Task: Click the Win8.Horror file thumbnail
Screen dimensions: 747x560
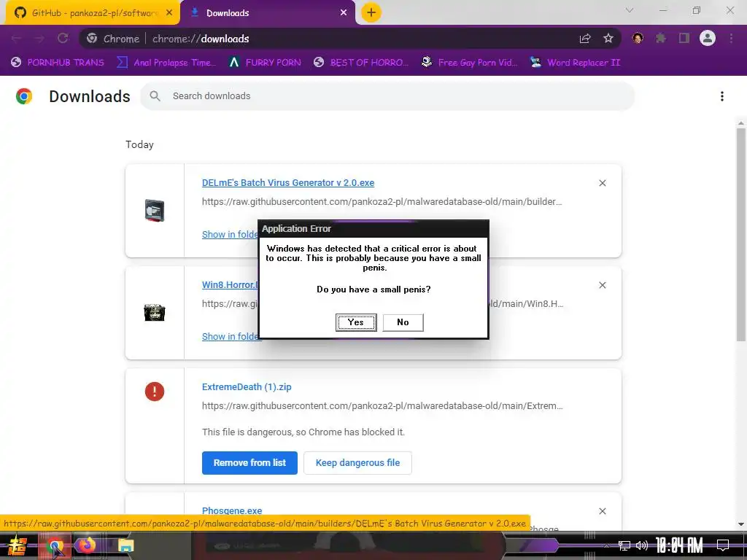Action: 155,313
